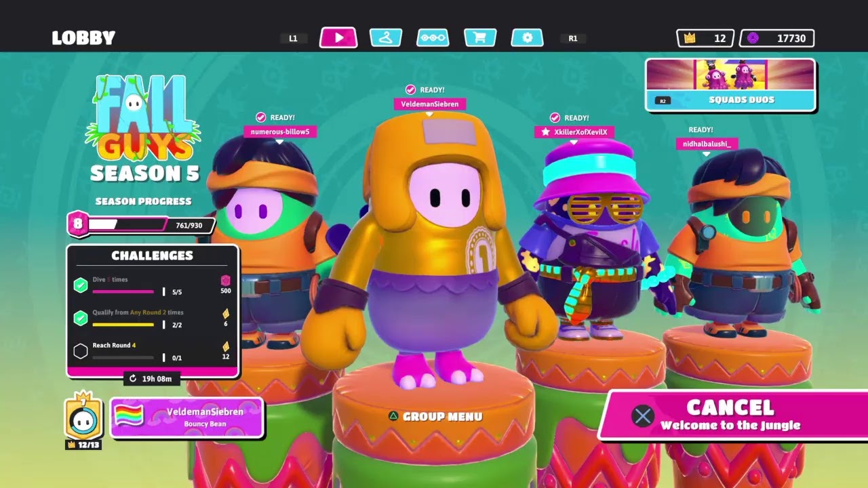
Task: Click the nidhalbalushi_ name tag
Action: click(706, 144)
